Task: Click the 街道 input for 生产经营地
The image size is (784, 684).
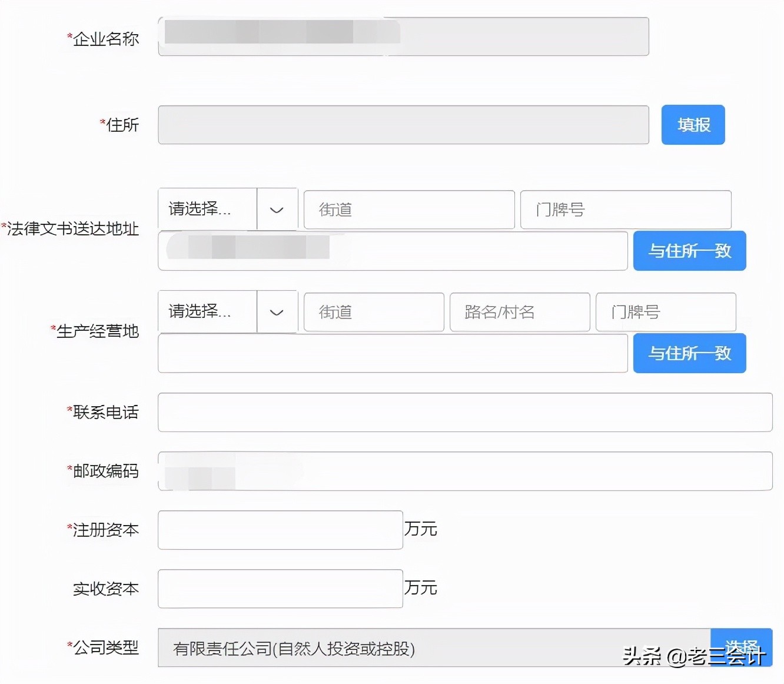Action: click(373, 312)
